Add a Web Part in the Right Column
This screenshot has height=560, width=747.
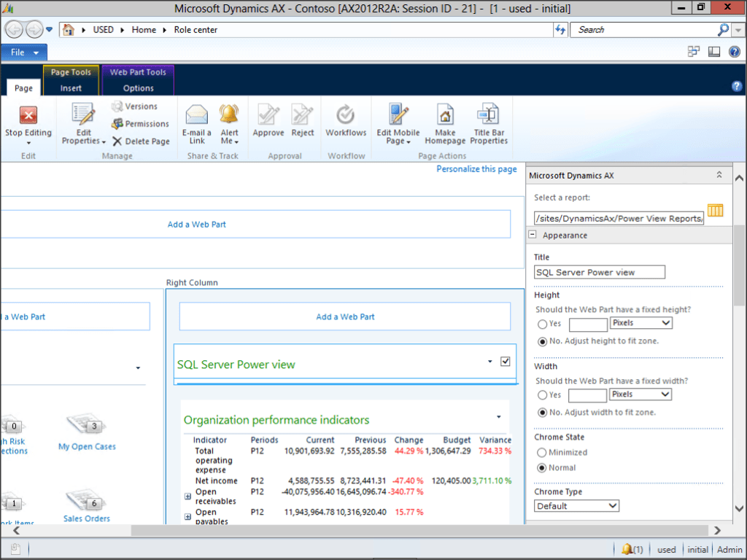[x=345, y=316]
